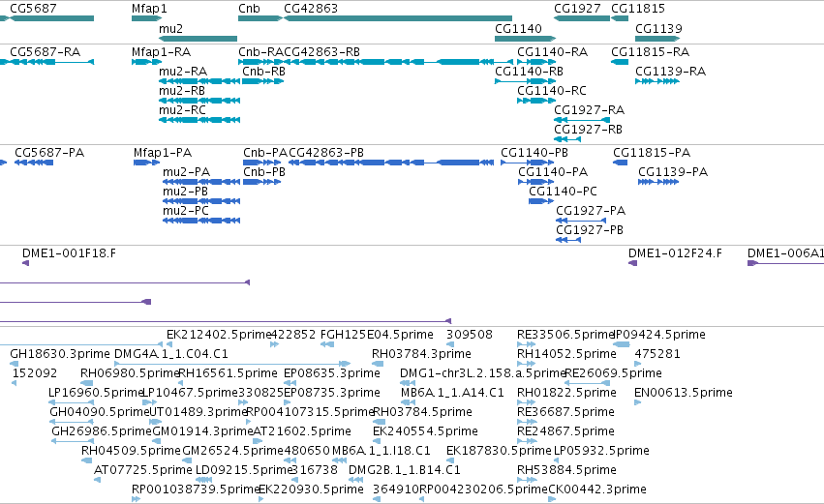Image resolution: width=824 pixels, height=504 pixels.
Task: Select the RE26069.5prime EST label
Action: click(613, 373)
